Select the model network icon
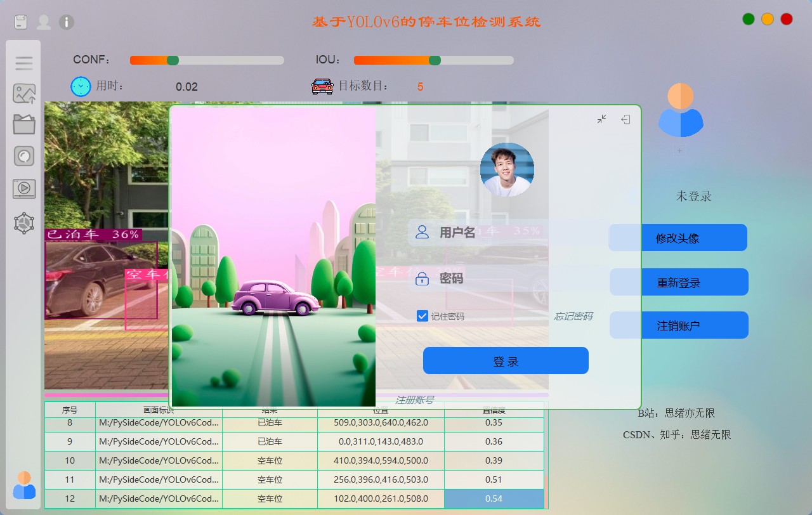This screenshot has height=515, width=812. click(x=24, y=223)
